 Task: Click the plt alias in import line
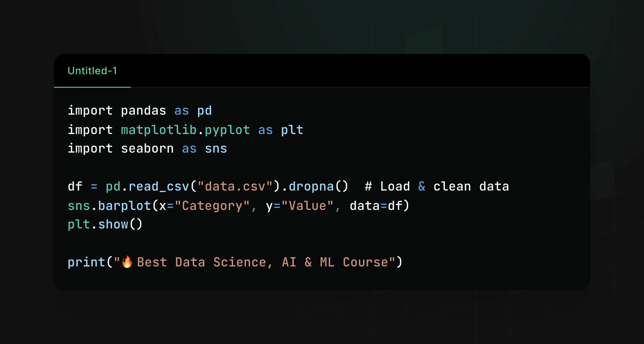pyautogui.click(x=292, y=130)
